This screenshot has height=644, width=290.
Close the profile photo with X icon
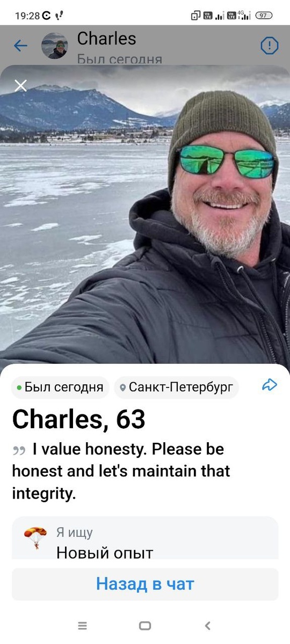point(20,85)
